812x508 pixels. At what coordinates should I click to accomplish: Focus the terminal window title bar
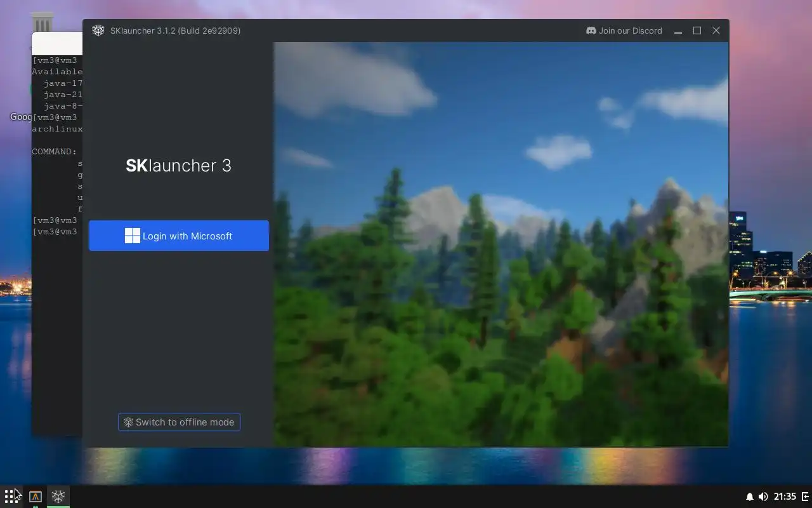point(57,44)
